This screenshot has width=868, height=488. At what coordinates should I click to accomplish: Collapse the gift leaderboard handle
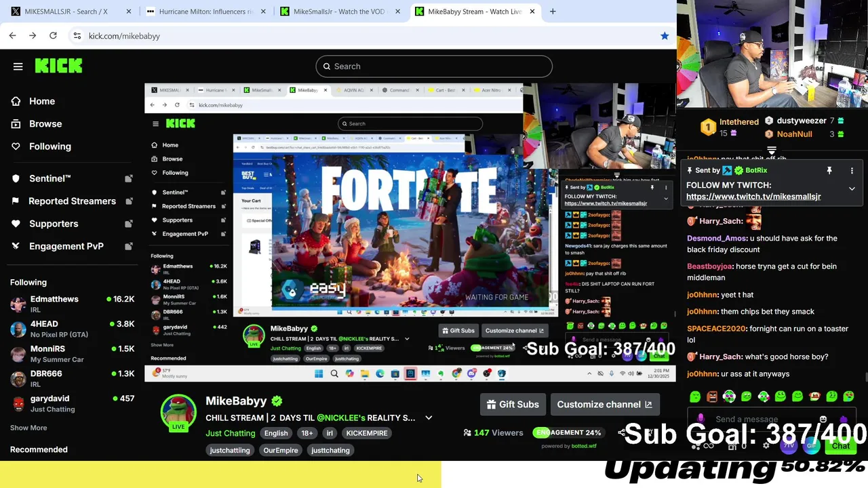pyautogui.click(x=772, y=150)
